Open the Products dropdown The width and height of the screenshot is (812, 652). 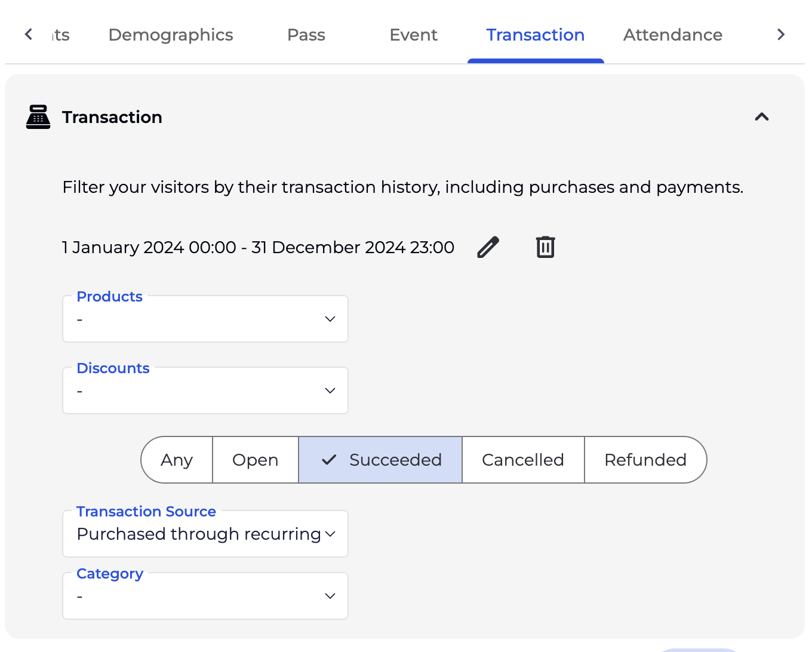(205, 319)
